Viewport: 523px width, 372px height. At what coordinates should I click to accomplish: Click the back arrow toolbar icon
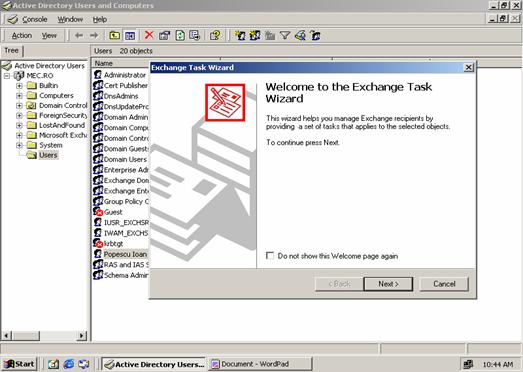(79, 35)
